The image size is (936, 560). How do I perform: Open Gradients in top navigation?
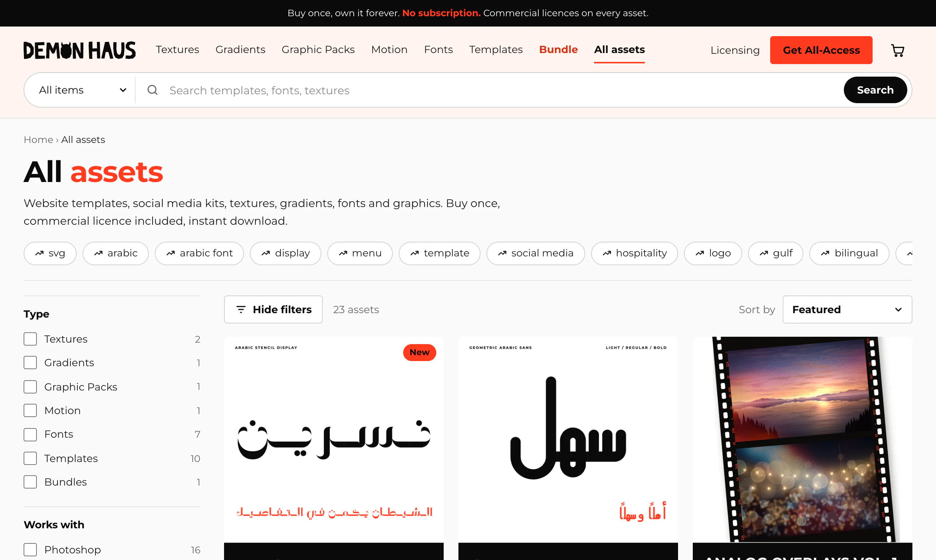click(240, 49)
